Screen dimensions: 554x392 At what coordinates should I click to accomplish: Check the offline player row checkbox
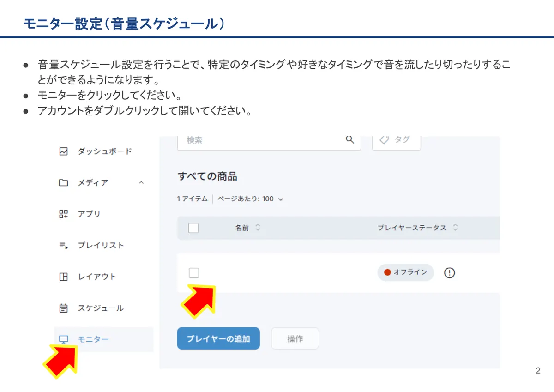click(194, 273)
